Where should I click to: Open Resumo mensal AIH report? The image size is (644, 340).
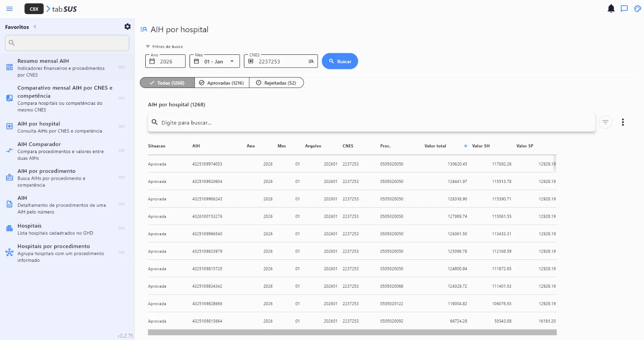click(67, 68)
